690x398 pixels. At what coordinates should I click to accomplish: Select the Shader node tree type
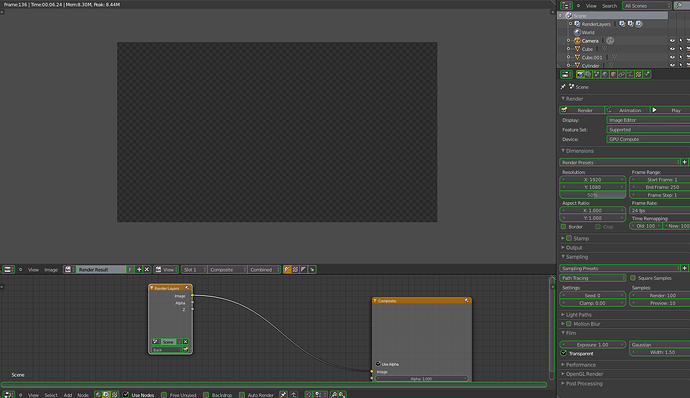coord(98,394)
